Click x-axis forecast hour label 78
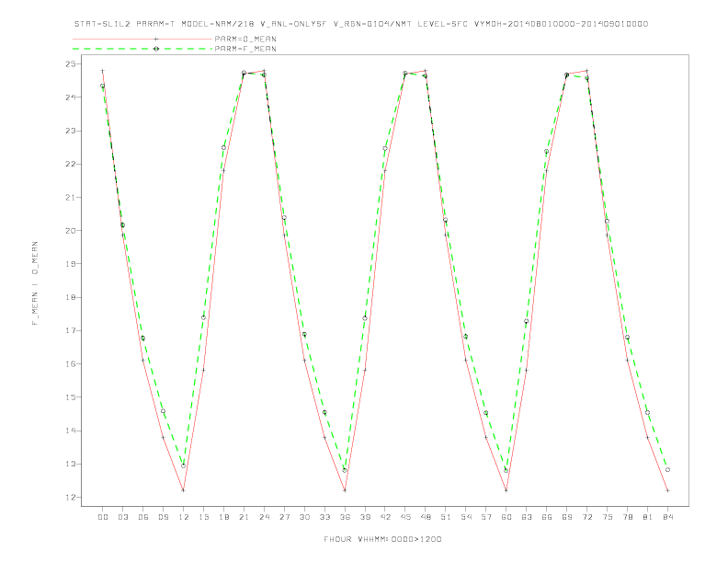 (627, 517)
